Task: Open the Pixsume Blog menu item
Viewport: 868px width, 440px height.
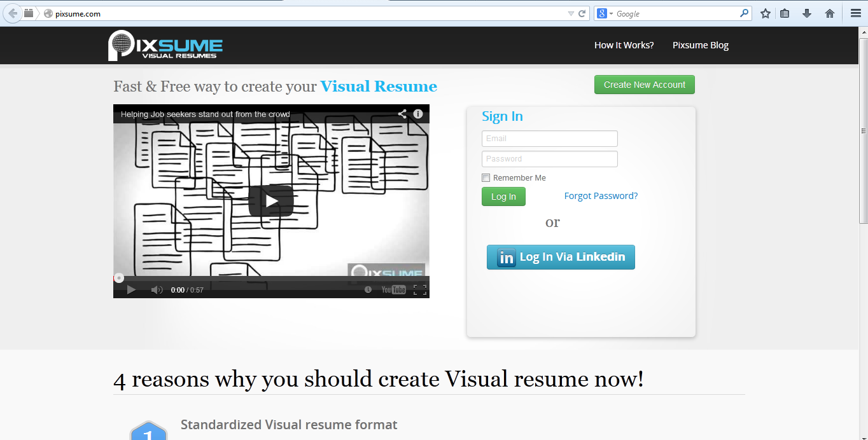Action: tap(701, 45)
